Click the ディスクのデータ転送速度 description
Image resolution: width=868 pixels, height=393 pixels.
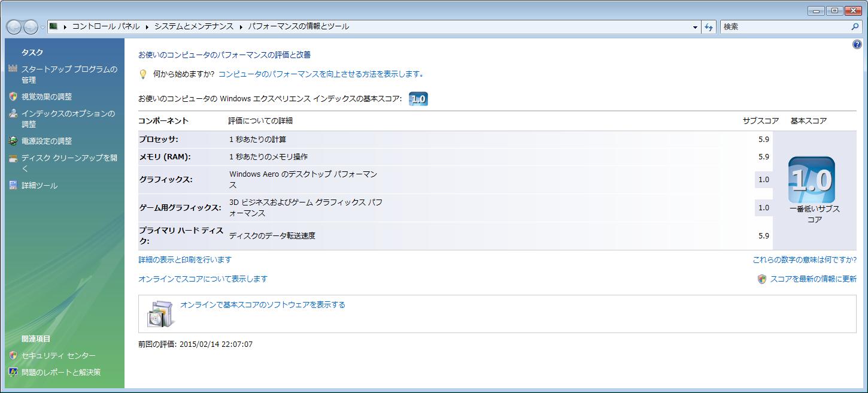click(x=272, y=236)
